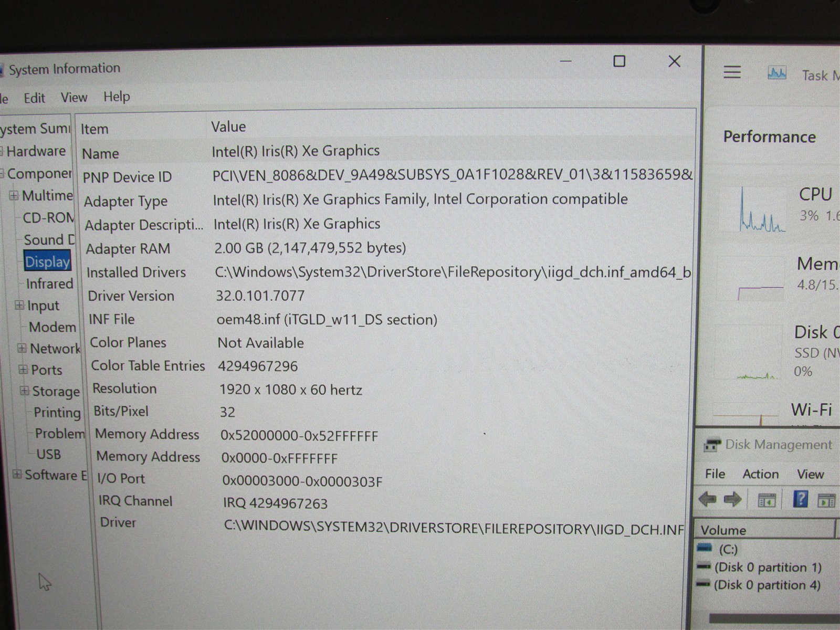The width and height of the screenshot is (840, 630).
Task: Expand the Input tree node
Action: [x=19, y=305]
